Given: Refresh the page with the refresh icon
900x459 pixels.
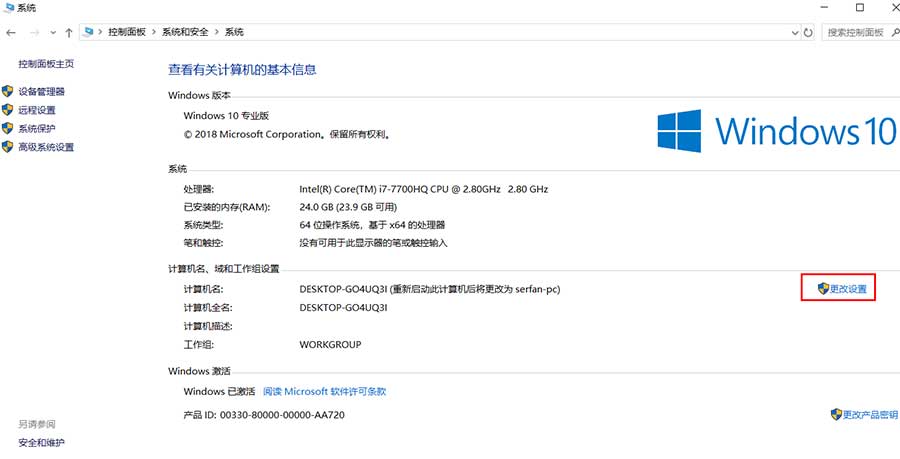Looking at the screenshot, I should [808, 33].
